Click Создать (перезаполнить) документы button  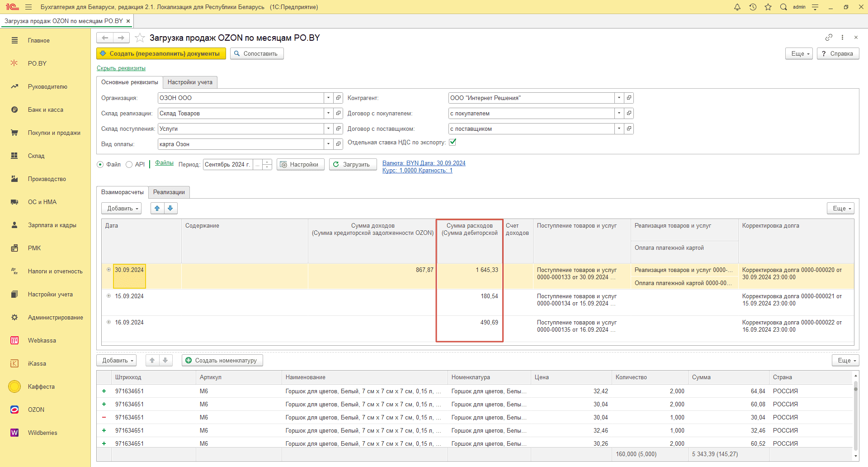(161, 53)
